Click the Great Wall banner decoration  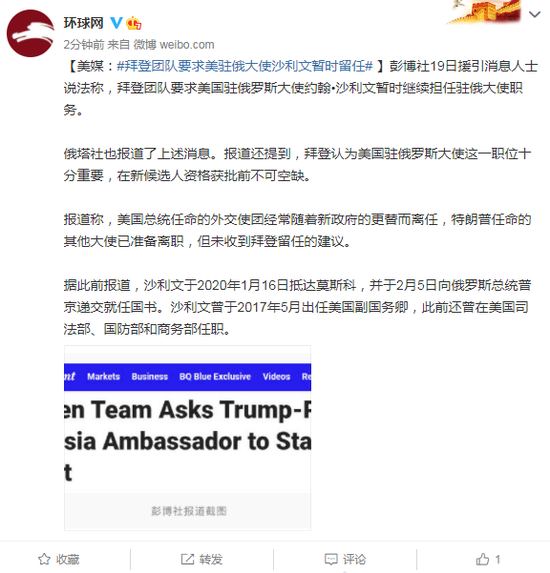484,12
